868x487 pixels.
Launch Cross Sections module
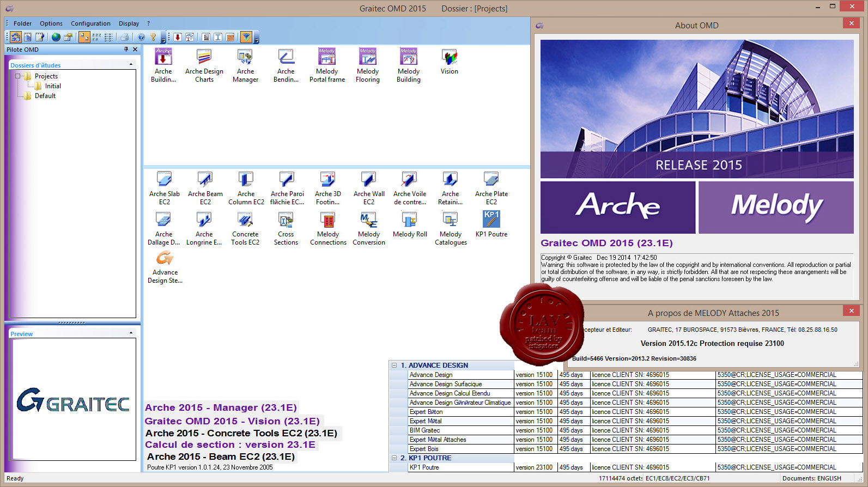point(286,228)
